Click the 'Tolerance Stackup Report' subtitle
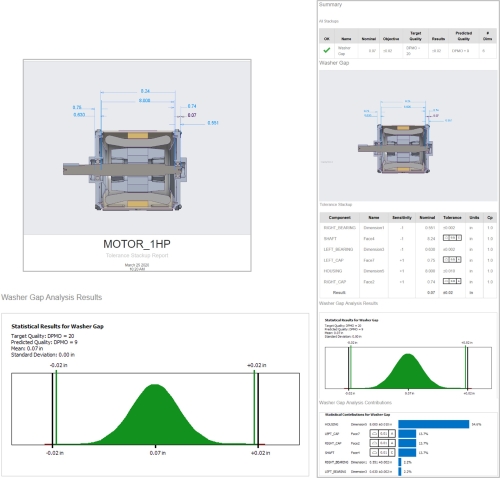This screenshot has width=500, height=478. [137, 255]
